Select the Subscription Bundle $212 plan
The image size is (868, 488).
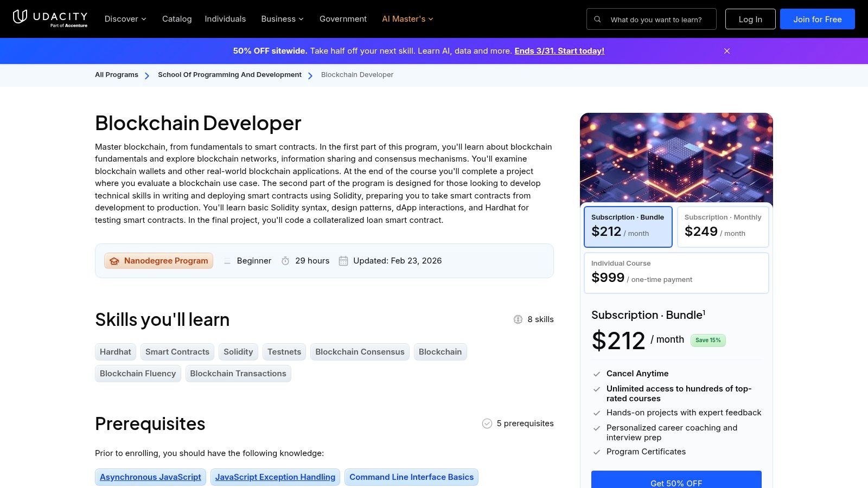[x=628, y=227]
